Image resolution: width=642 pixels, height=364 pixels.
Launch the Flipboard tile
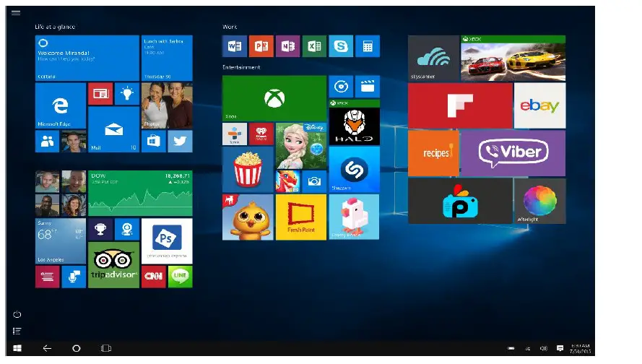[x=460, y=105]
